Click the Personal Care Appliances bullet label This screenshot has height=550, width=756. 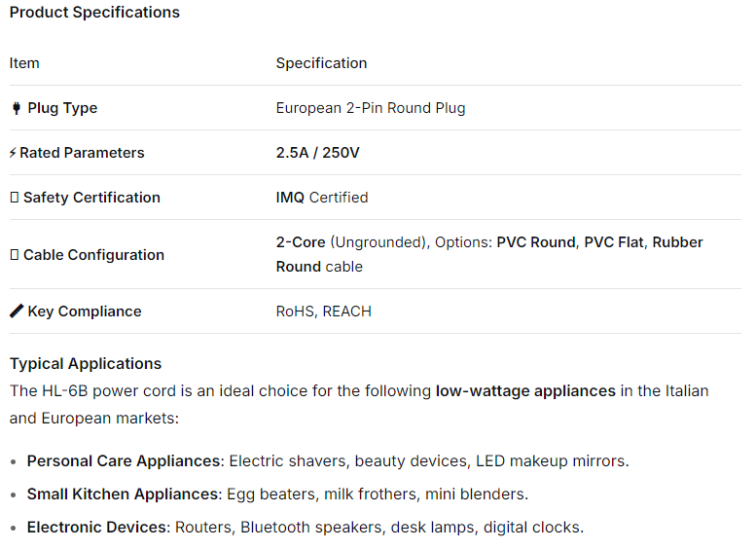tap(124, 461)
